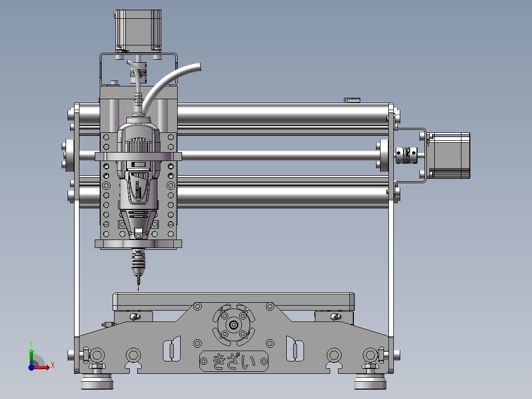Select the central X-axis lead screw
532x399 pixels.
click(280, 156)
